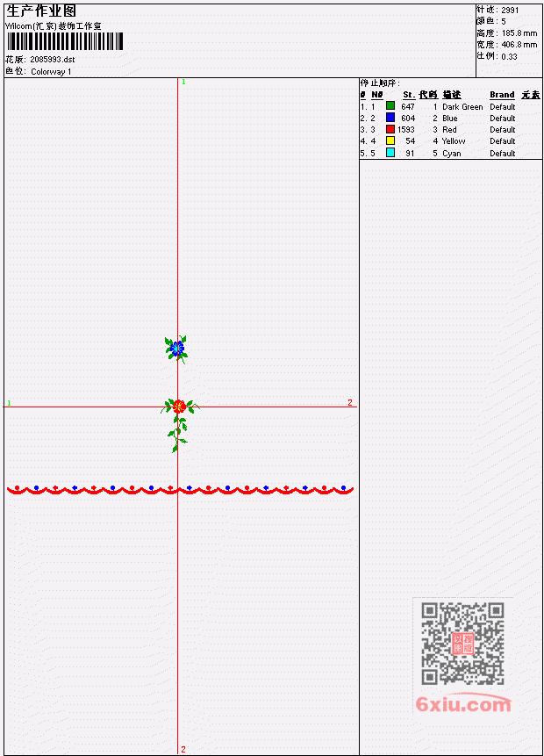
Task: Click the "描述" description column header
Action: tap(452, 95)
